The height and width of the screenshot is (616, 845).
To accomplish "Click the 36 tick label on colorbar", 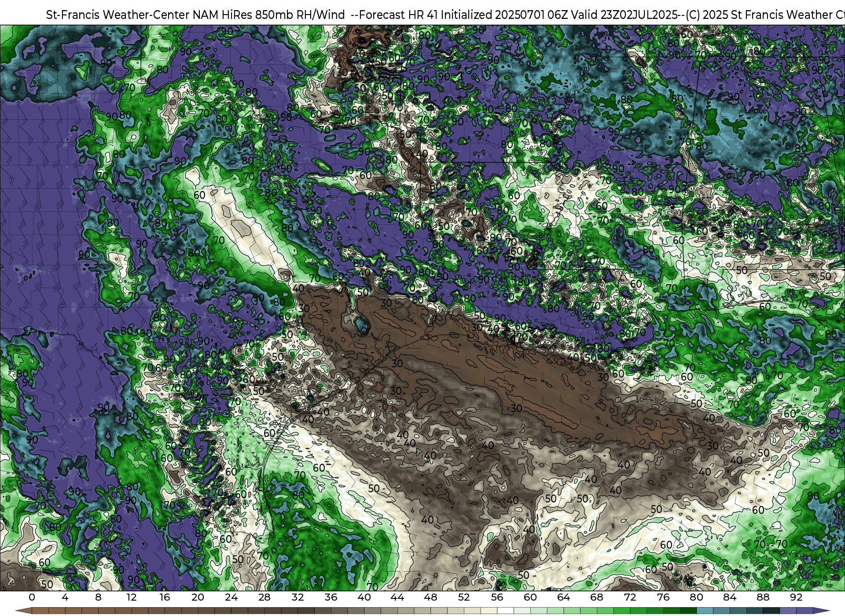I will click(331, 597).
